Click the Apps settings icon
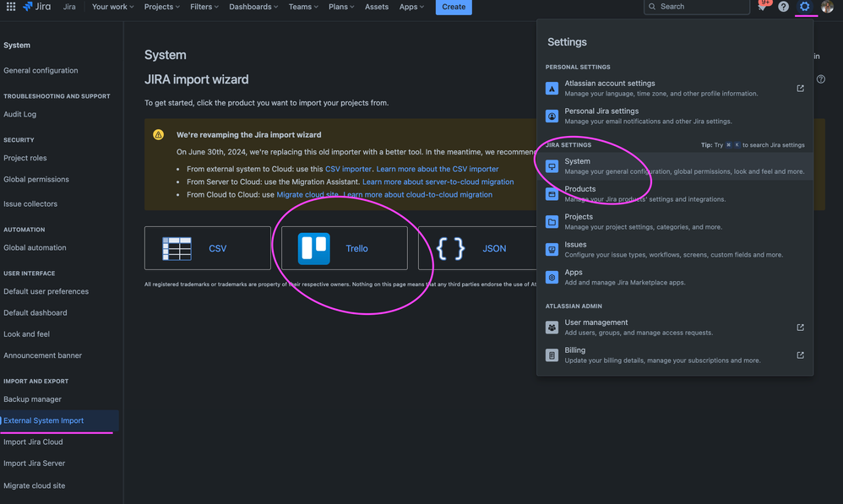The image size is (843, 504). (x=552, y=277)
